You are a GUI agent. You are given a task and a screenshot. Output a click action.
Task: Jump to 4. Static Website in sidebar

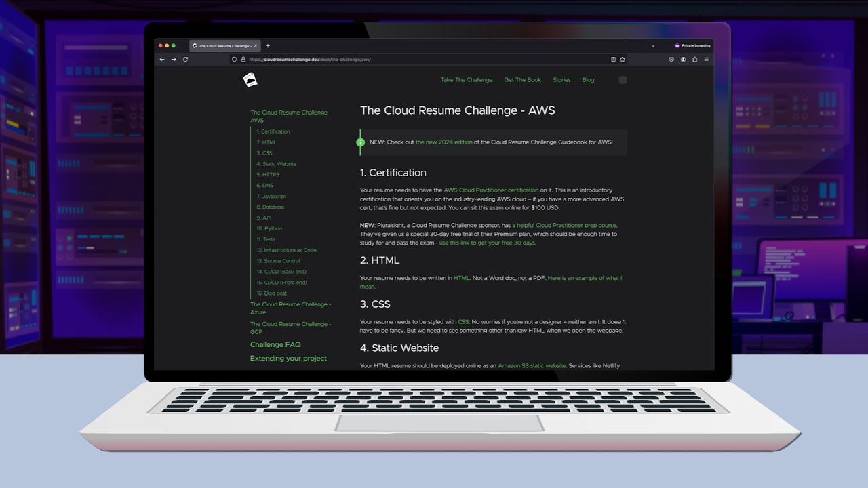pyautogui.click(x=277, y=164)
